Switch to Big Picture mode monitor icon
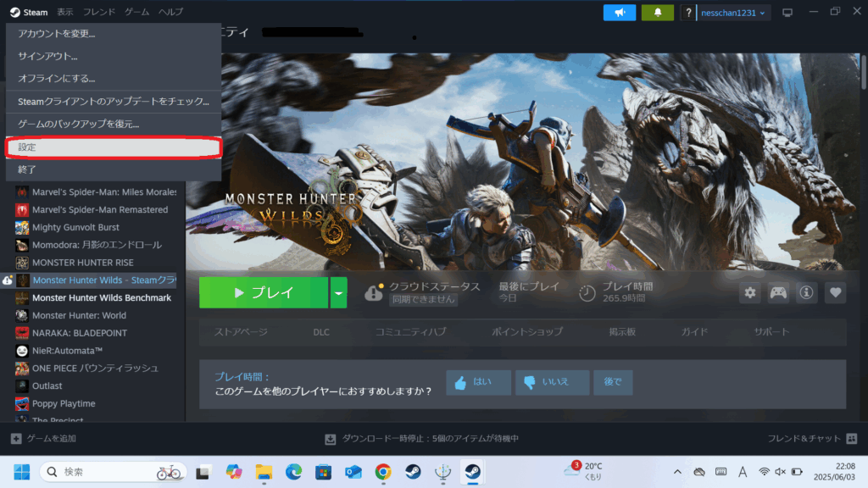Viewport: 868px width, 488px height. [787, 13]
